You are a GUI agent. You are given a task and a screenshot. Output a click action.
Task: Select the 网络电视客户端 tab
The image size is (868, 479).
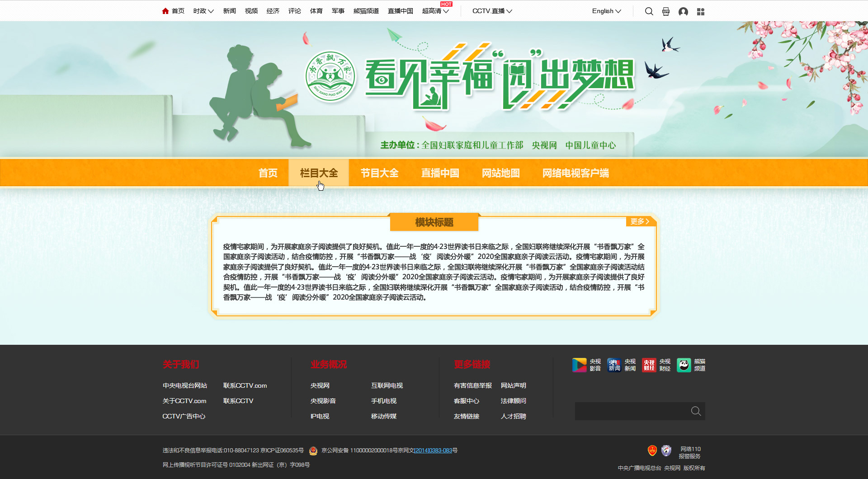576,173
